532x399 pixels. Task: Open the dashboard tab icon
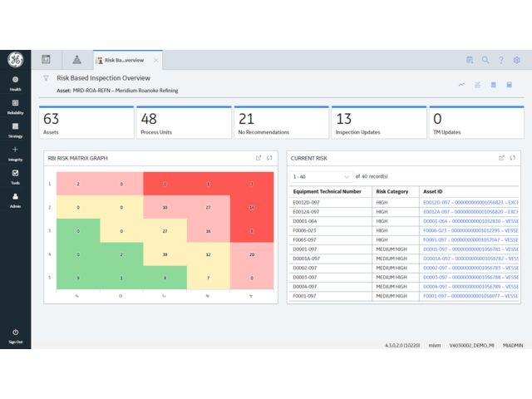click(x=47, y=60)
